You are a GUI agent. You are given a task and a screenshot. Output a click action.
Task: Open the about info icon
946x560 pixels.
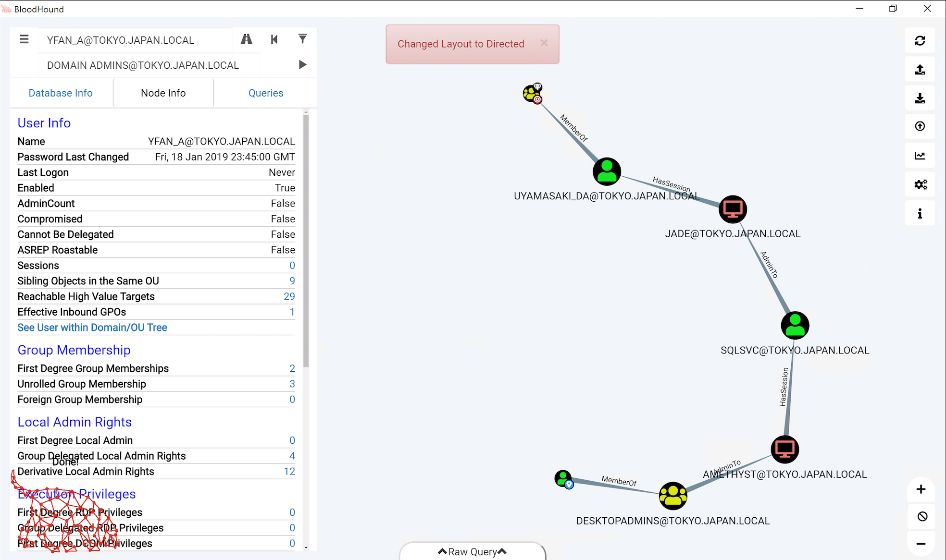coord(920,214)
